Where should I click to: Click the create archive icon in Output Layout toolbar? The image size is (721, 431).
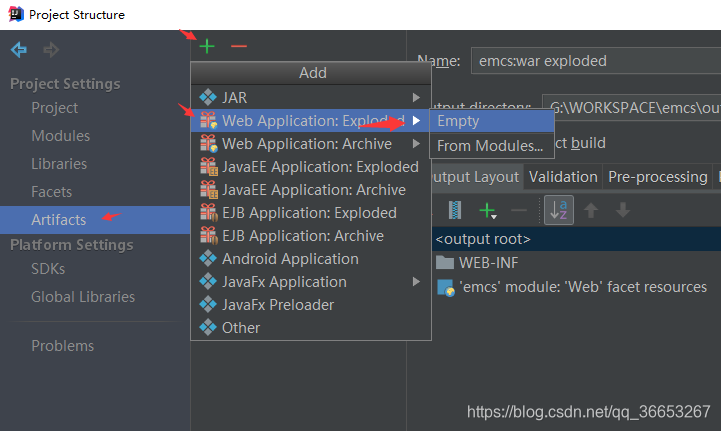(x=455, y=210)
